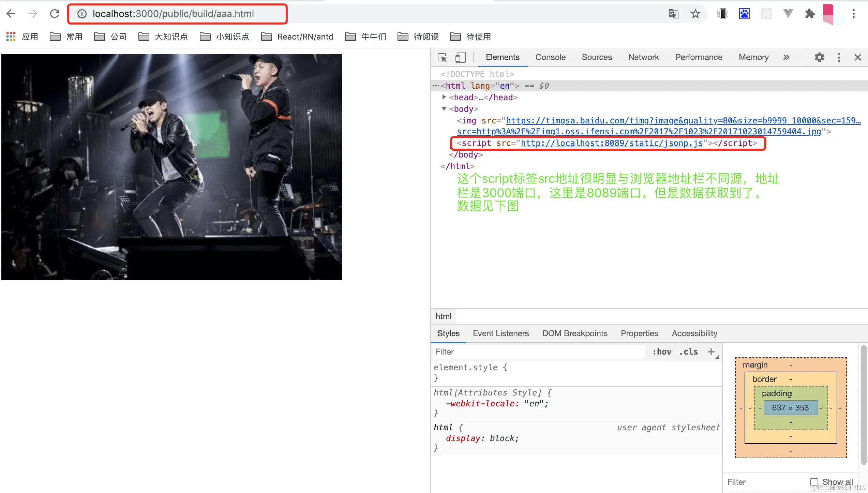868x493 pixels.
Task: Collapse the body element node
Action: [x=444, y=109]
